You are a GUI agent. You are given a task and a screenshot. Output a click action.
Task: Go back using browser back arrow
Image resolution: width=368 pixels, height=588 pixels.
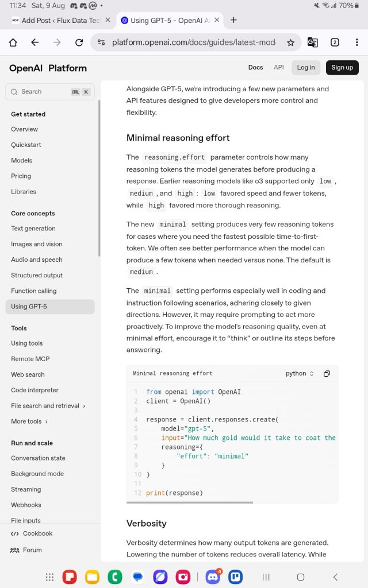click(35, 42)
